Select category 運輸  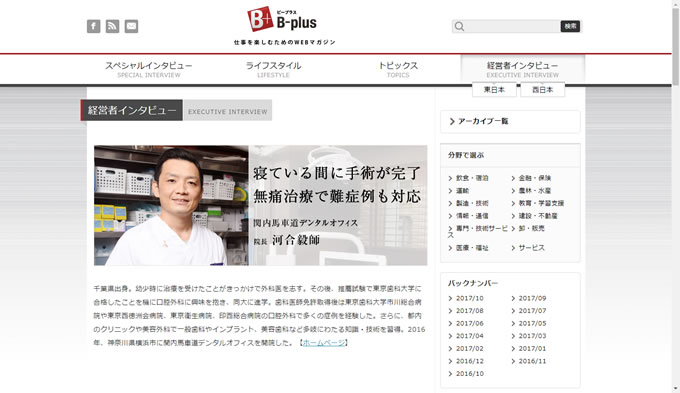pos(462,190)
